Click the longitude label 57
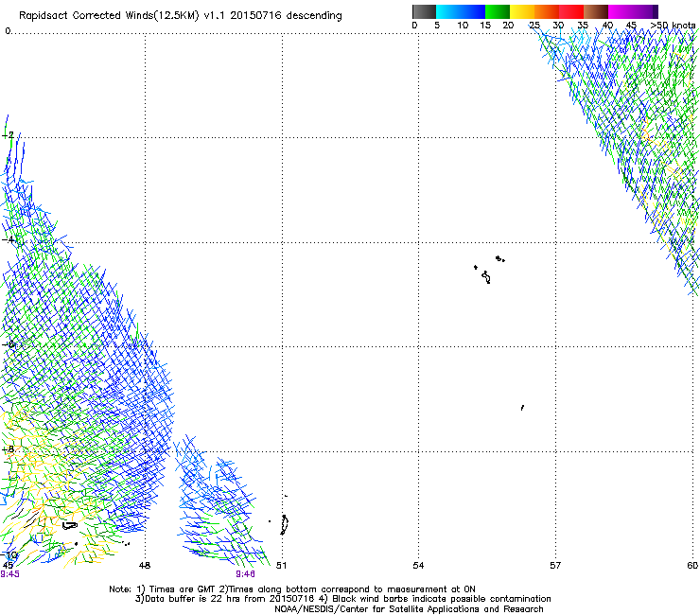Viewport: 700px width, 615px height. pyautogui.click(x=555, y=566)
